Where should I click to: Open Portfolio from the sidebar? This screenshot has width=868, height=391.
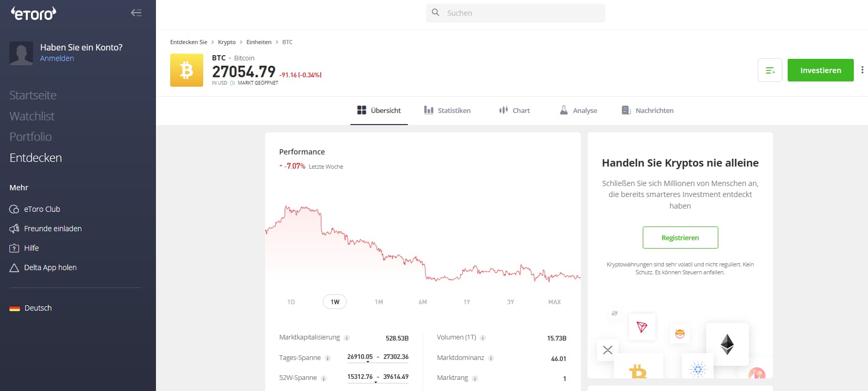point(30,137)
